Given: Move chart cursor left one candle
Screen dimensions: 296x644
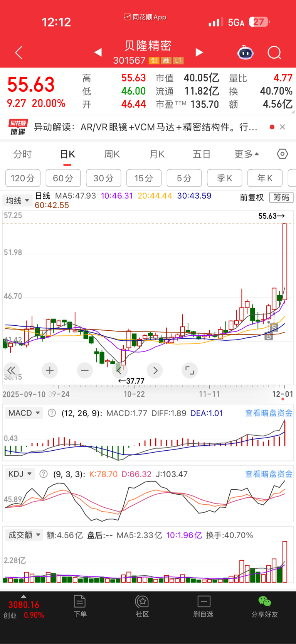Looking at the screenshot, I should pyautogui.click(x=119, y=371).
